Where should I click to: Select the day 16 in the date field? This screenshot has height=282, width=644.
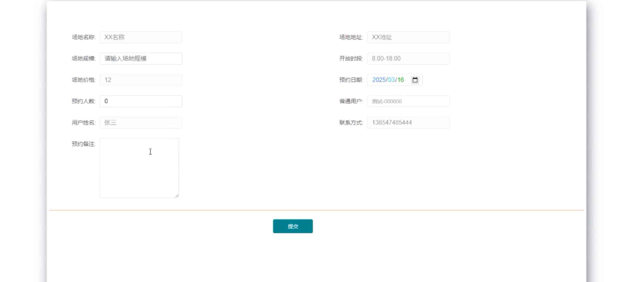[x=401, y=80]
